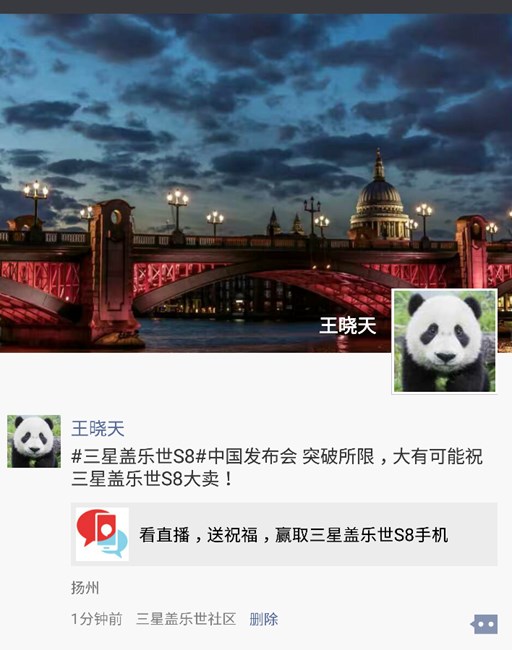Open the comment and like bubble button
This screenshot has width=512, height=650.
[484, 623]
